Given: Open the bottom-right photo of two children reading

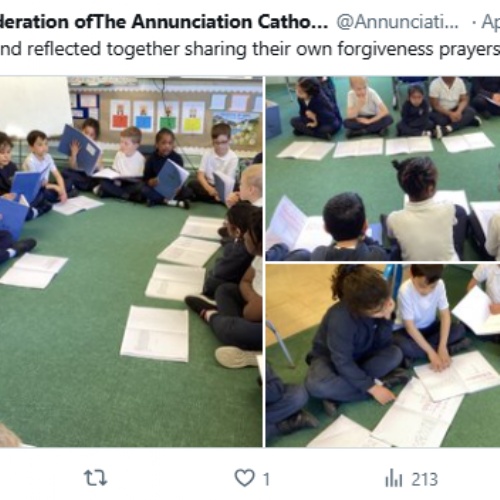Looking at the screenshot, I should [383, 356].
